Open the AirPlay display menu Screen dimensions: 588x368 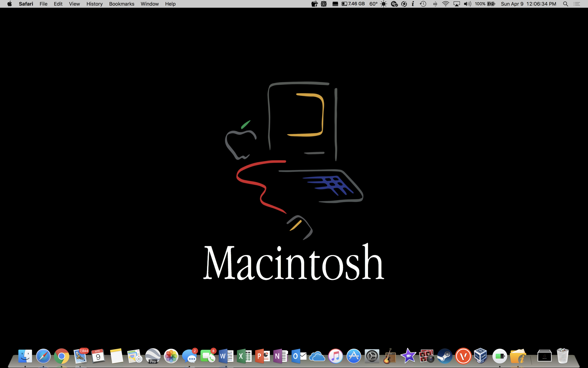pos(457,4)
